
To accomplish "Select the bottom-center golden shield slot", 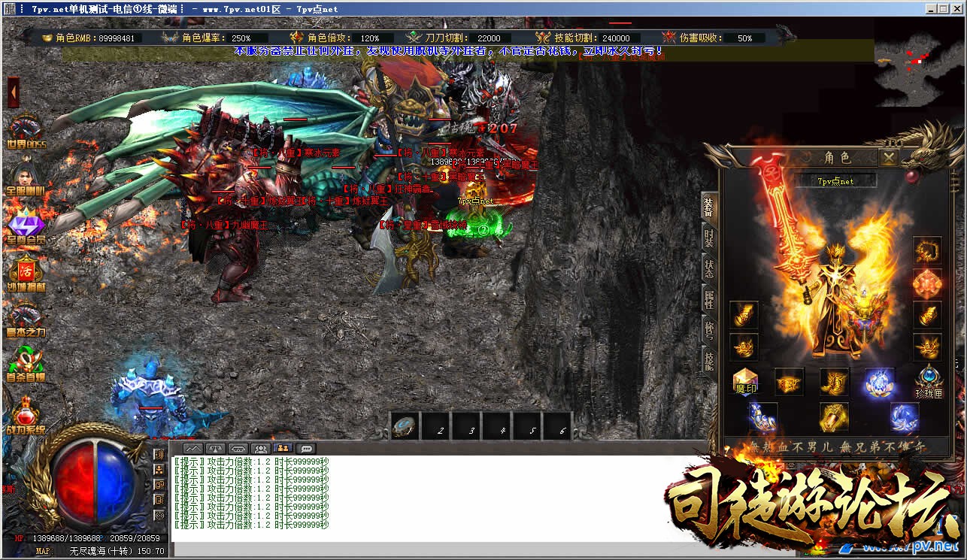I will pos(834,417).
